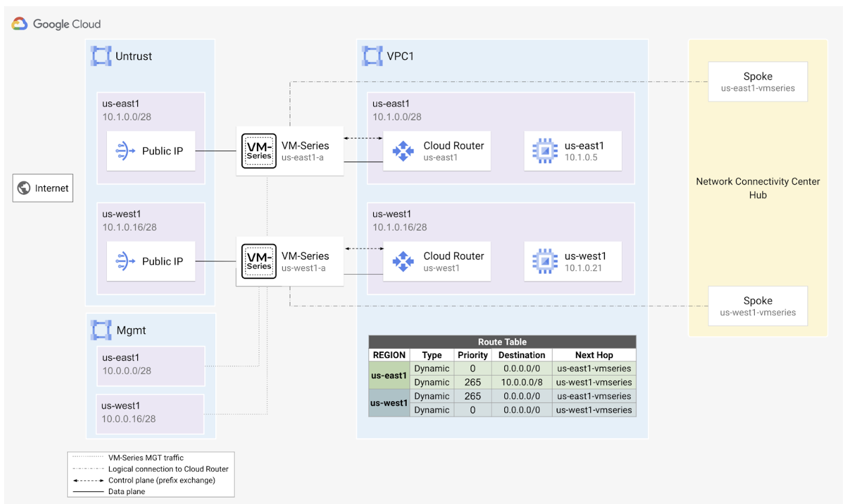This screenshot has height=504, width=847.
Task: Click the Mgmt us-east1 10.0.0.0/28 subnet box
Action: click(151, 366)
